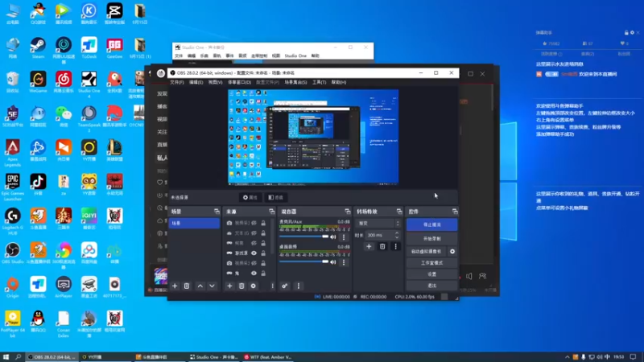Screen dimensions: 644x362
Task: Move scene up with up arrow
Action: (200, 286)
